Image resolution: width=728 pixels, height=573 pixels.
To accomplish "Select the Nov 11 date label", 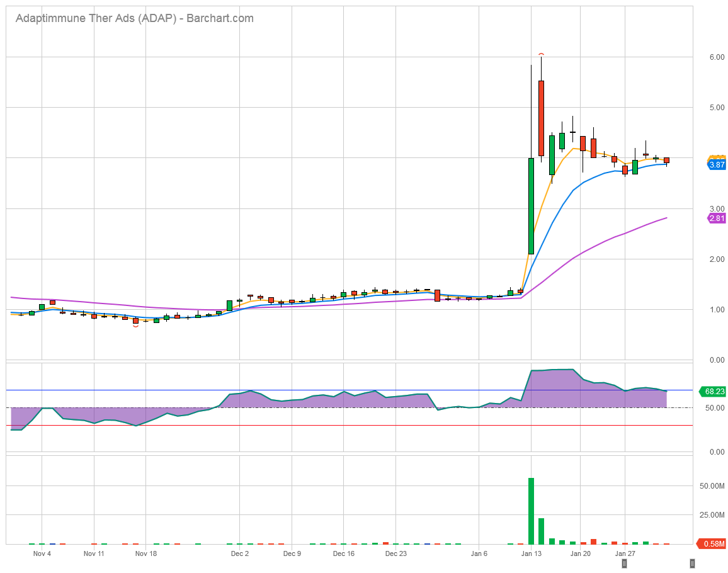I will coord(94,553).
